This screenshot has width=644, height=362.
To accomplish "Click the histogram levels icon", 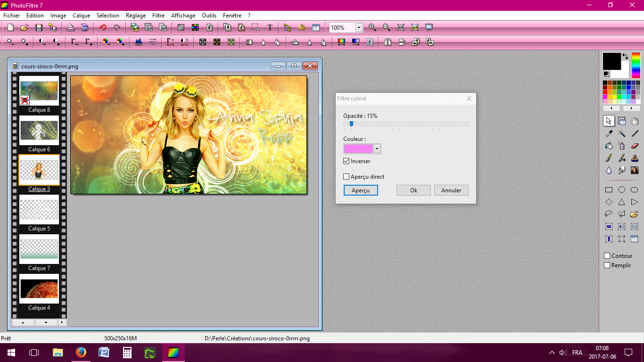I will coord(139,42).
